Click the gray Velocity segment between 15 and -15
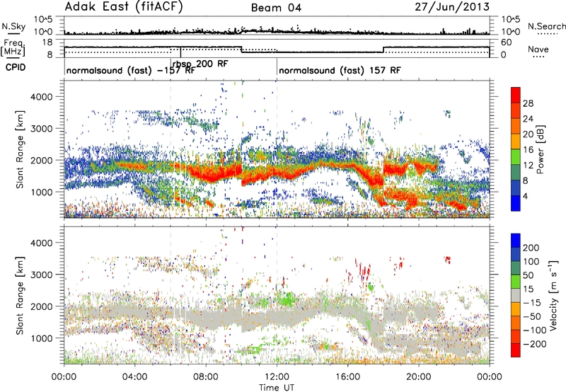The height and width of the screenshot is (392, 566). click(516, 296)
